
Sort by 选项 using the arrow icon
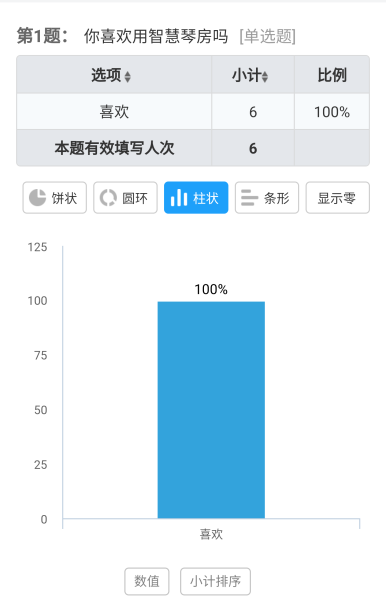[x=127, y=77]
